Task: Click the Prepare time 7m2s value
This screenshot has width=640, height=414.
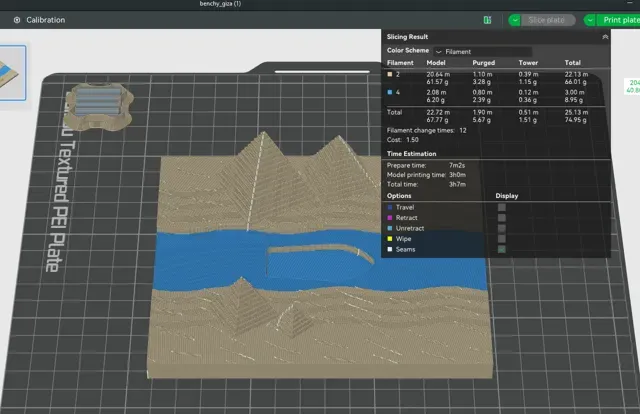Action: coord(457,165)
